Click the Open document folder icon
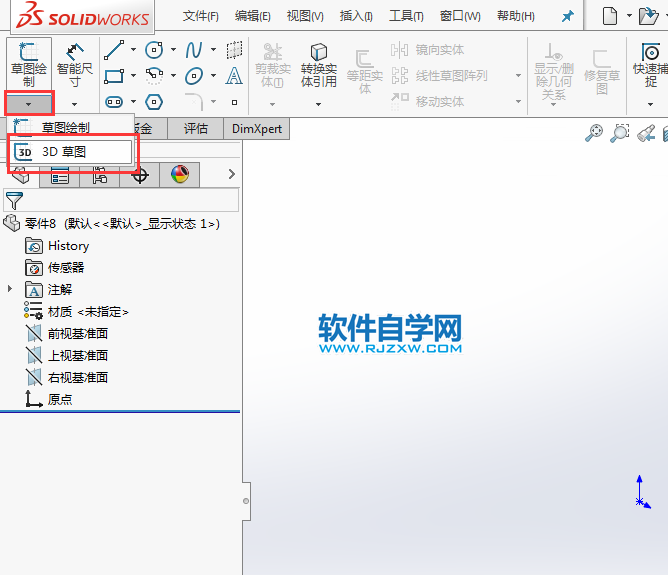Screen dimensions: 668x575 648,16
